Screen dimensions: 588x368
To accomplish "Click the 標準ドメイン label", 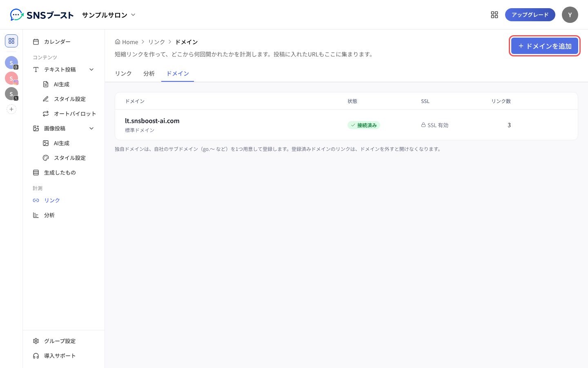I will click(140, 130).
